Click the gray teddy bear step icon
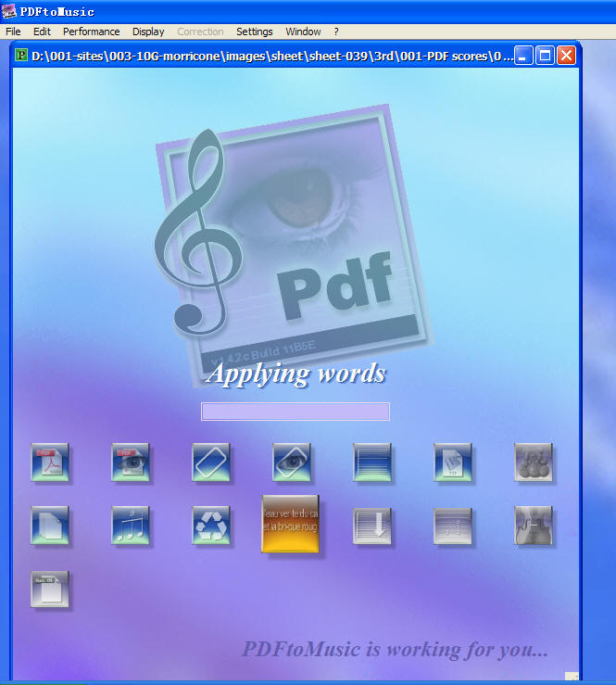616x685 pixels. pos(533,463)
